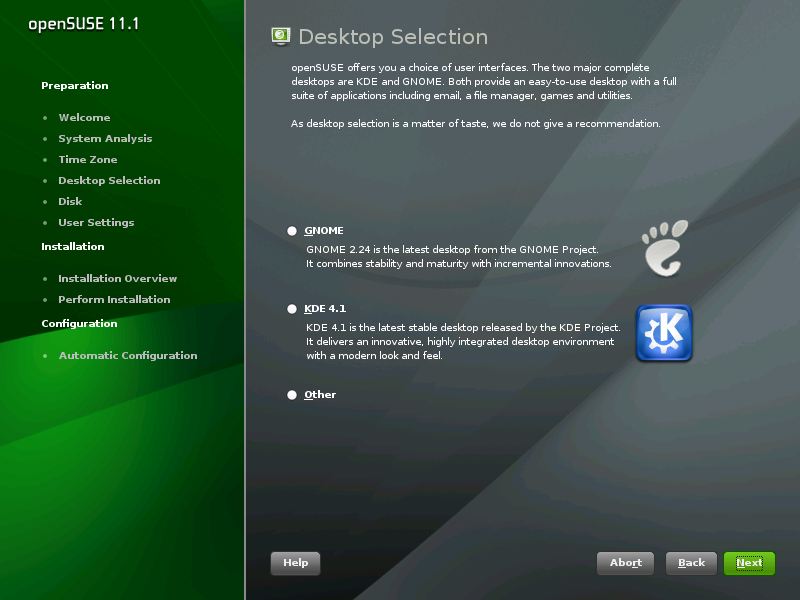Go back with the Back button
This screenshot has width=800, height=600.
coord(691,563)
